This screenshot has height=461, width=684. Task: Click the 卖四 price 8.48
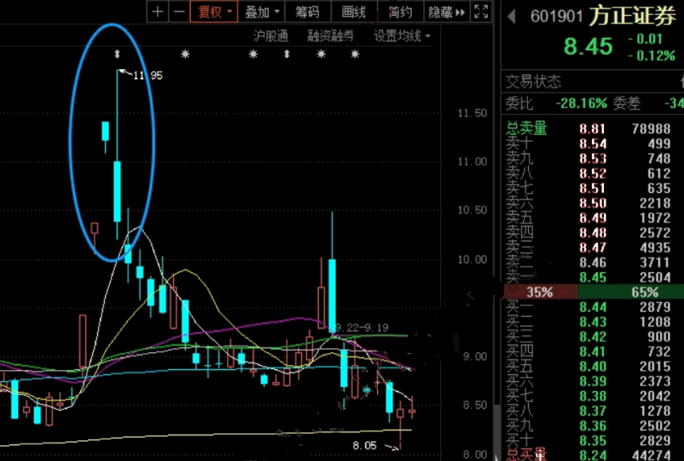click(593, 232)
